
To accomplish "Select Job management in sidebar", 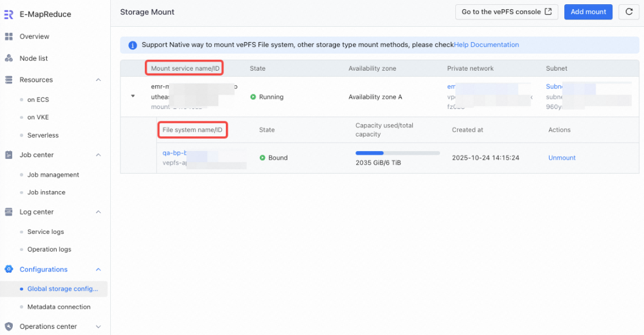I will pos(53,175).
